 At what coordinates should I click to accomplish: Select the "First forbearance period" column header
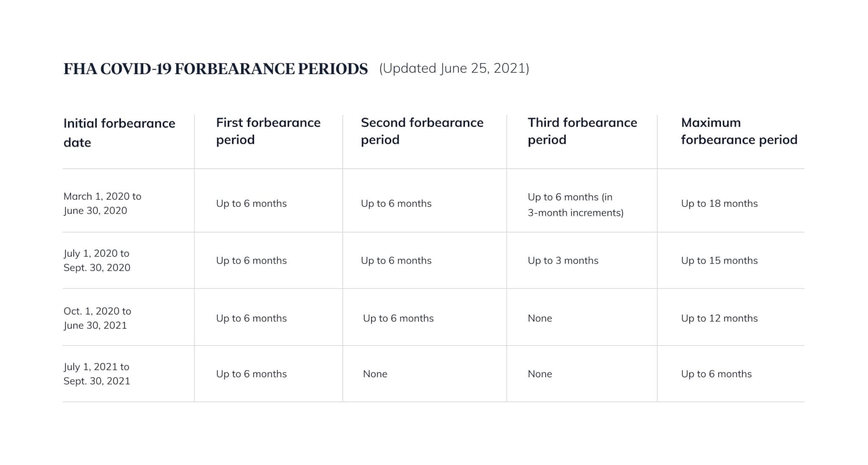[x=268, y=131]
